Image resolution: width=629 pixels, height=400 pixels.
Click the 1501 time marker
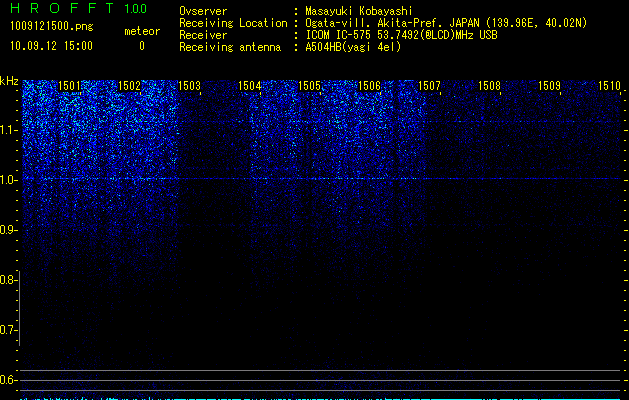click(x=69, y=85)
